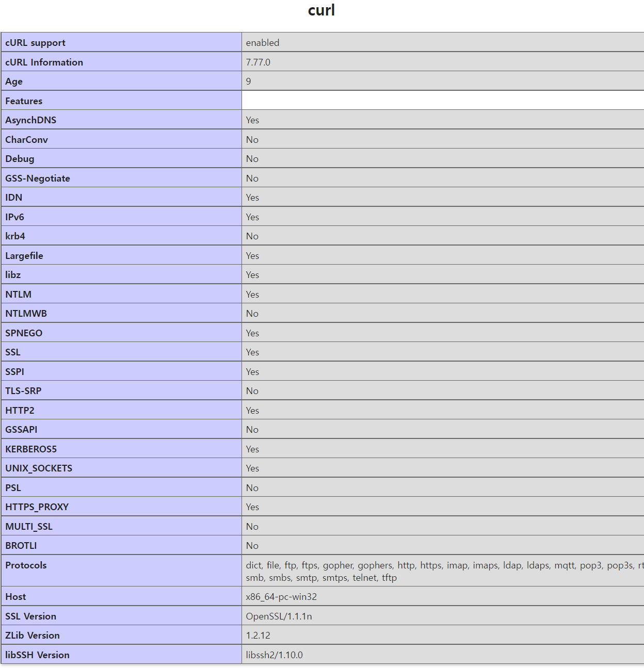Select the 'SSL Version' label
The width and height of the screenshot is (644, 668).
coord(31,616)
